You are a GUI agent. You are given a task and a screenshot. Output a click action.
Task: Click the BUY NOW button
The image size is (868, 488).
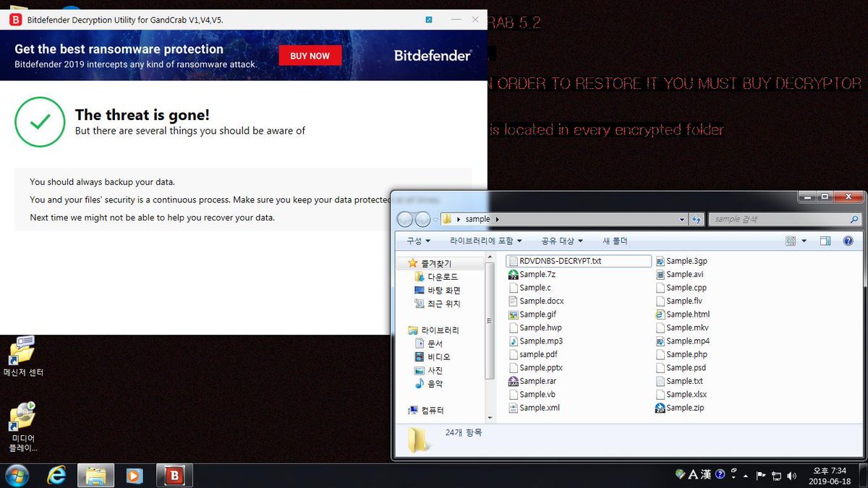coord(310,56)
